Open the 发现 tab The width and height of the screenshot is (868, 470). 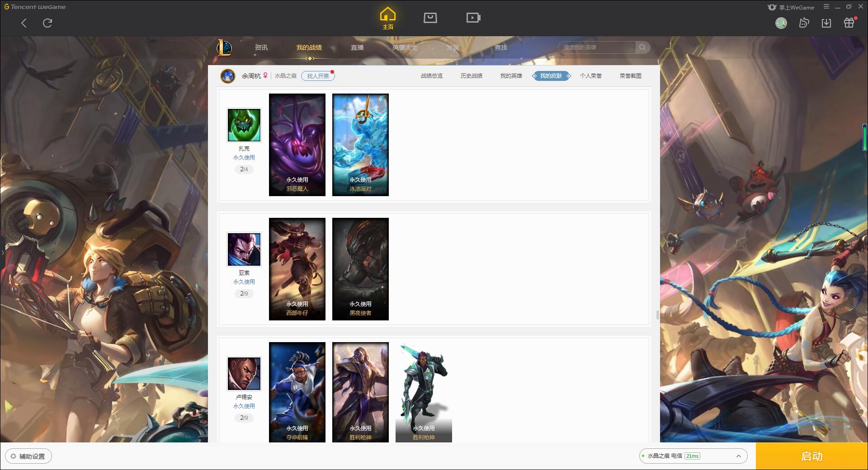(453, 47)
